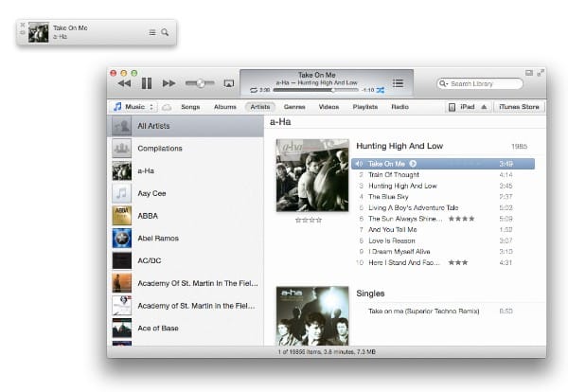This screenshot has height=392, width=568.
Task: Click the ABBA album thumbnail icon
Action: click(122, 216)
